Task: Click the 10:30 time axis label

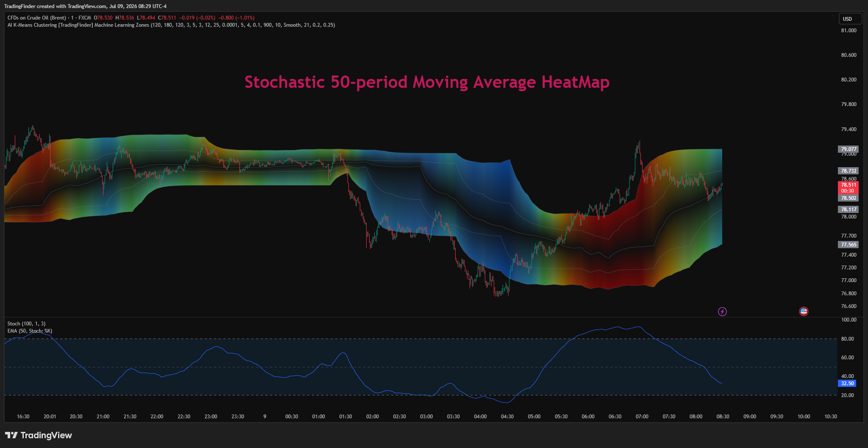Action: [831, 417]
